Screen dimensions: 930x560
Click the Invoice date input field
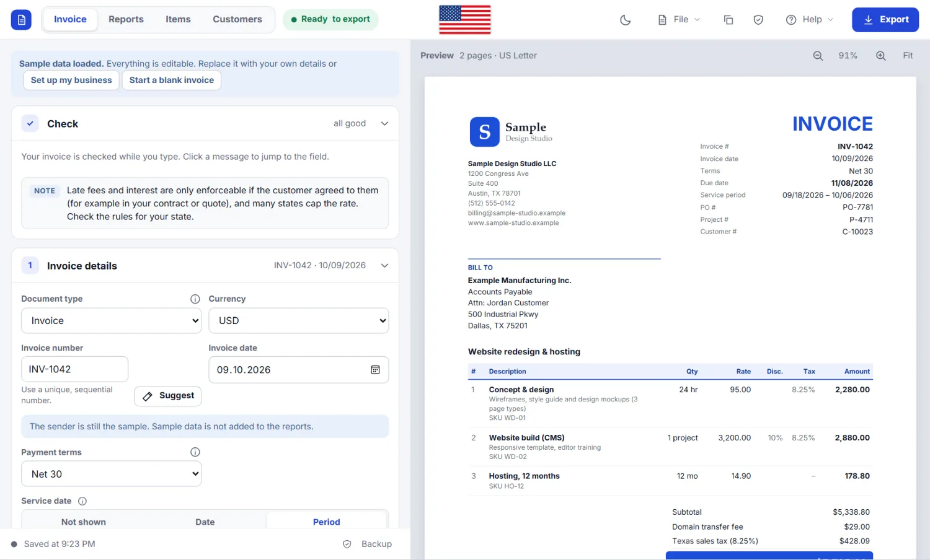(x=299, y=370)
